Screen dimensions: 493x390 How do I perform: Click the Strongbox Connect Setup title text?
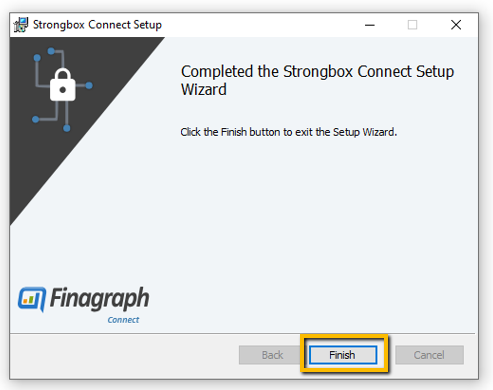pyautogui.click(x=97, y=25)
